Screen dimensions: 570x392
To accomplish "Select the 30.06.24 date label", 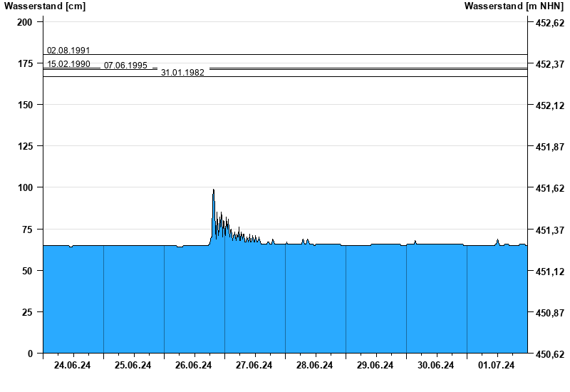I will pos(436,366).
